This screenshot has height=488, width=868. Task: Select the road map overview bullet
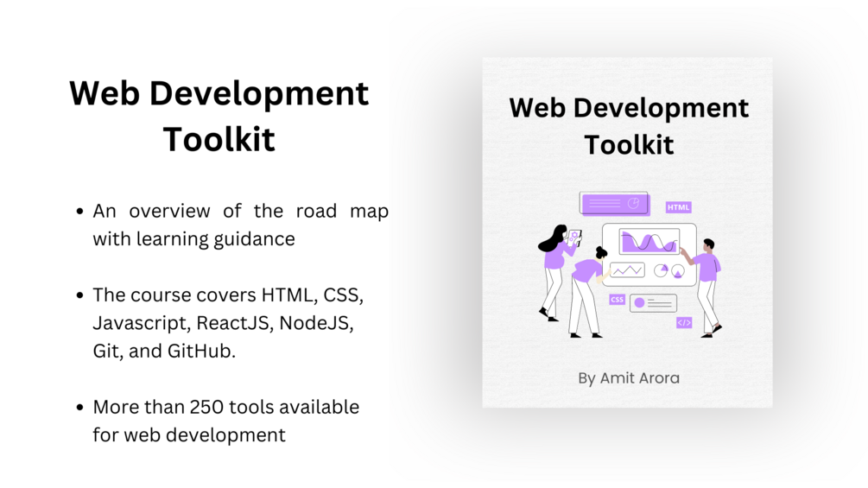(232, 225)
